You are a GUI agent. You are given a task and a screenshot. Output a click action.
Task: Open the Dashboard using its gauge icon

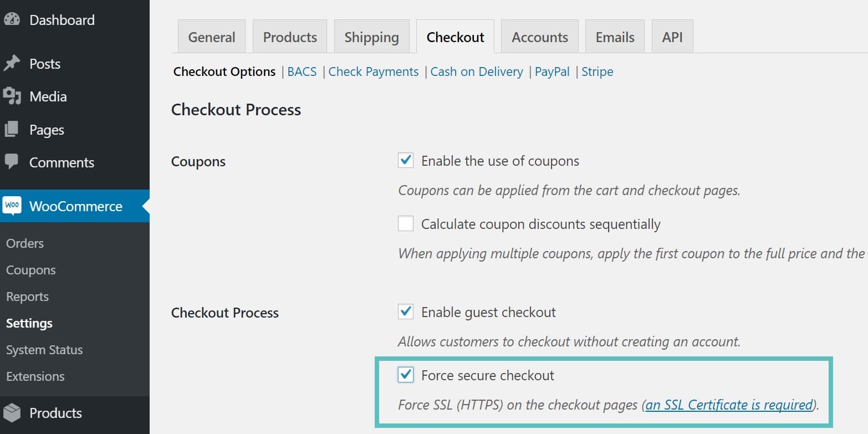point(12,19)
